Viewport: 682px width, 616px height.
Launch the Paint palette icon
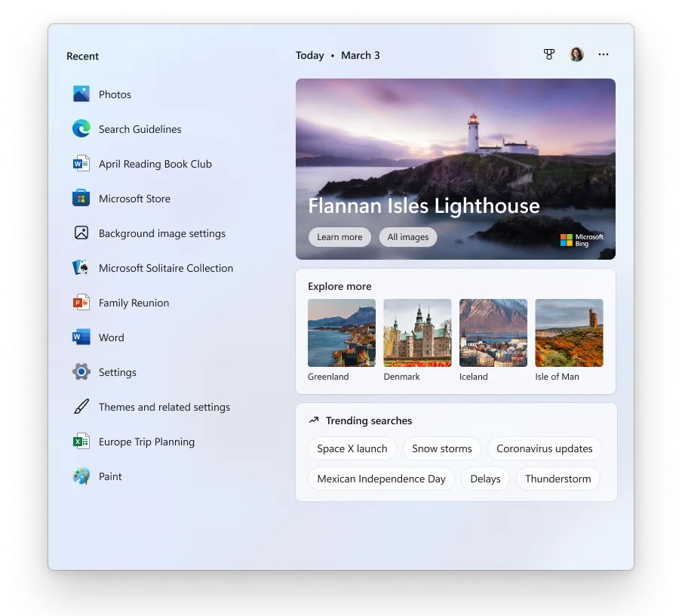point(81,476)
